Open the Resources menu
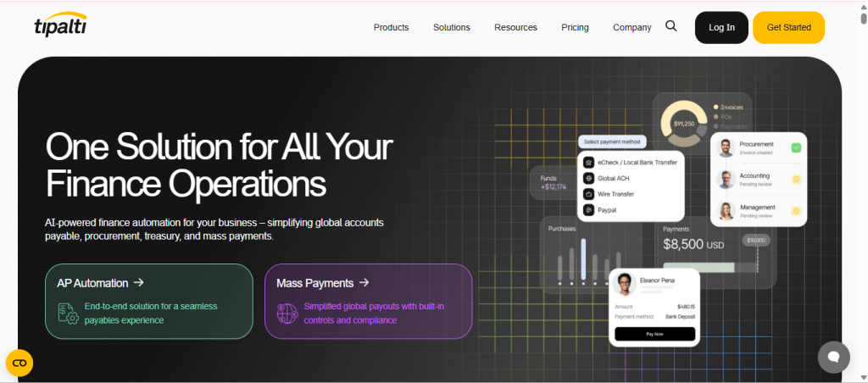 tap(515, 27)
